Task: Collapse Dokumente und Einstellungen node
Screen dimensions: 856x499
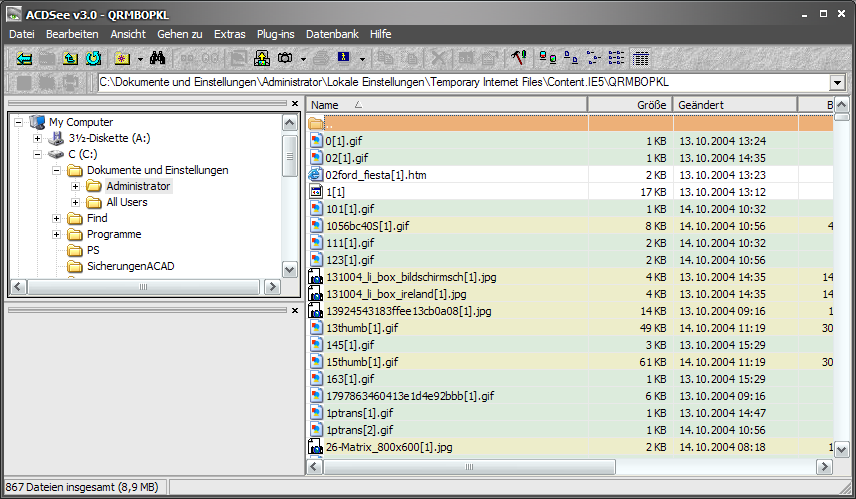Action: point(56,170)
